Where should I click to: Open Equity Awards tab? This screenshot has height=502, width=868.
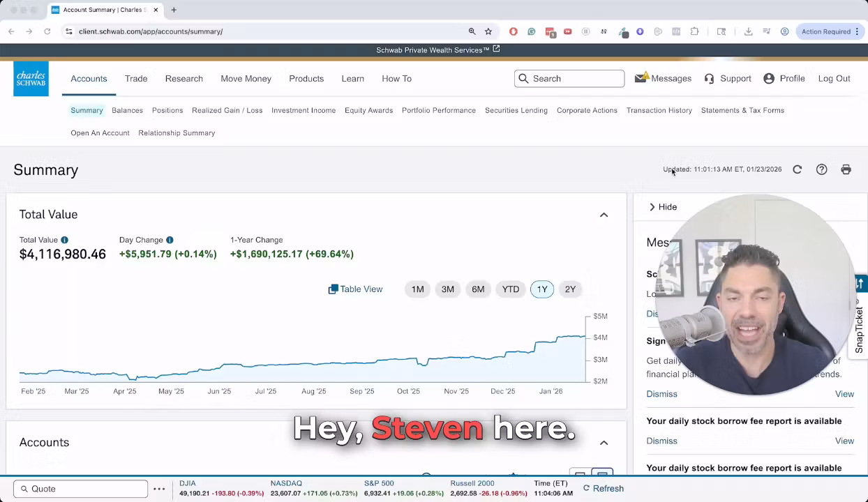[368, 110]
